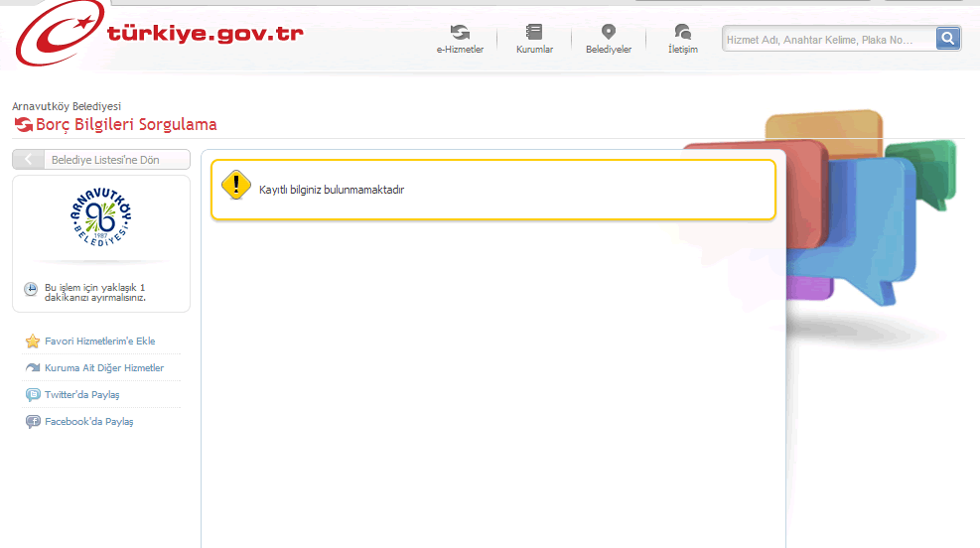Screen dimensions: 980x548
Task: Click the star icon for favorites
Action: 33,342
